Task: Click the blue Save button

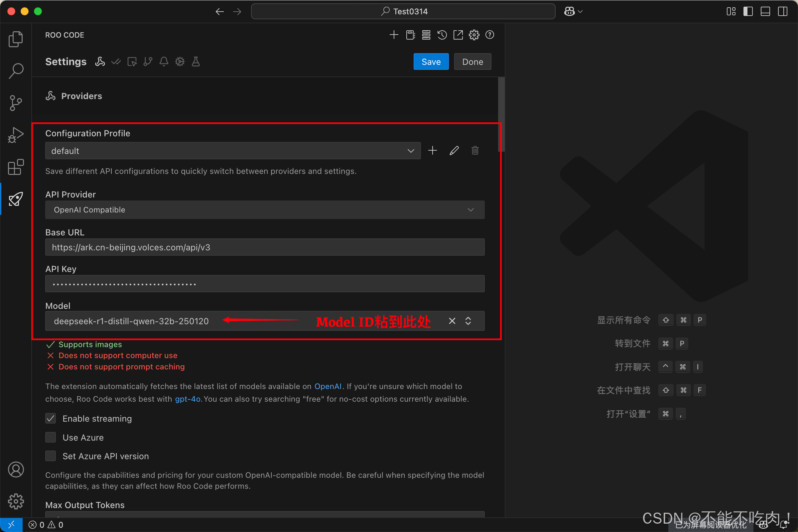Action: click(431, 62)
